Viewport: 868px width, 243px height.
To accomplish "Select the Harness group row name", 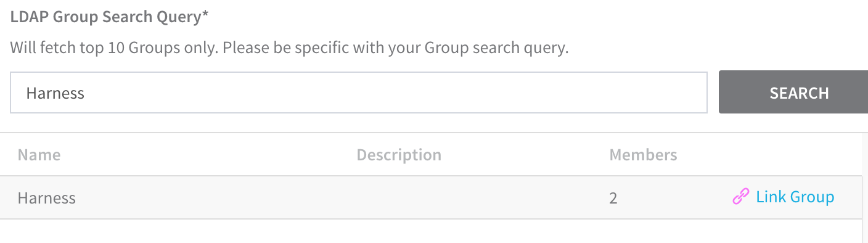I will coord(47,198).
